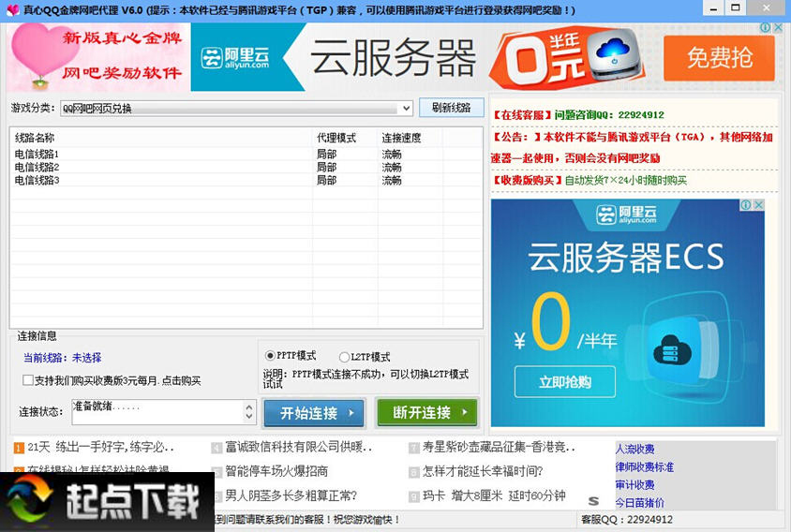Image resolution: width=791 pixels, height=532 pixels.
Task: Click the 审计收费 link
Action: (x=635, y=485)
